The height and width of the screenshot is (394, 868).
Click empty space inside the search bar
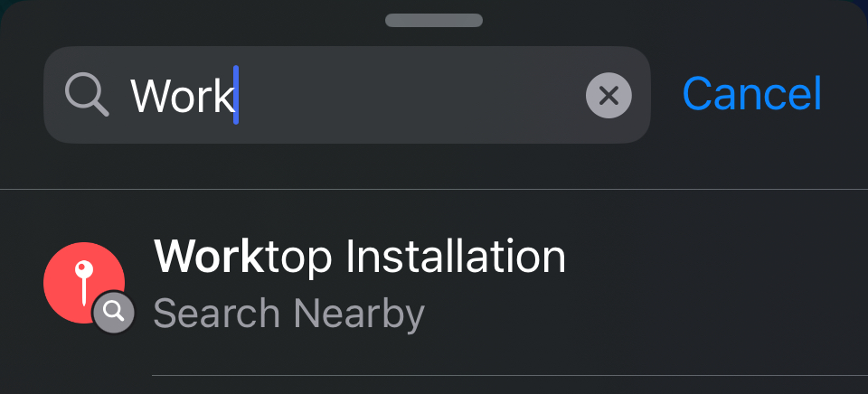coord(410,95)
